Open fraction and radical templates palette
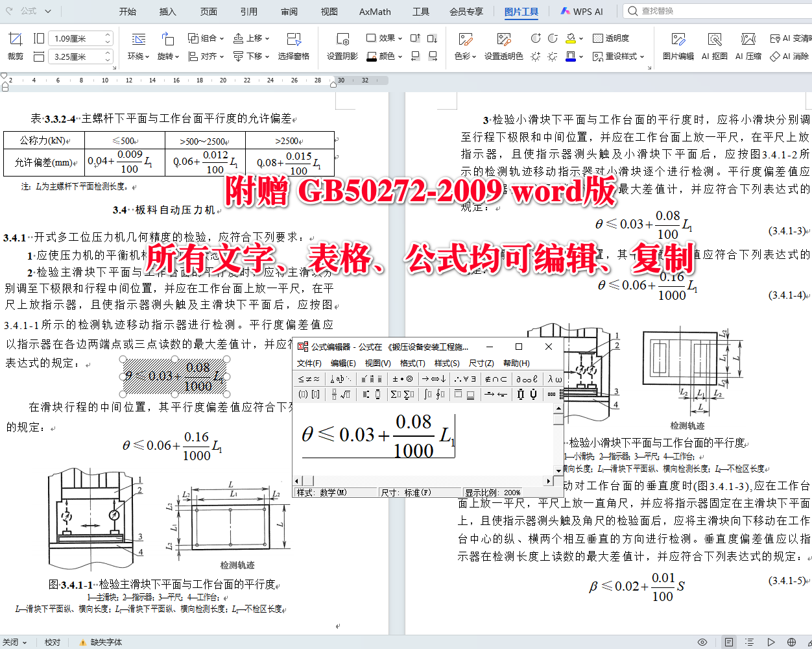Image resolution: width=812 pixels, height=649 pixels. pos(341,394)
